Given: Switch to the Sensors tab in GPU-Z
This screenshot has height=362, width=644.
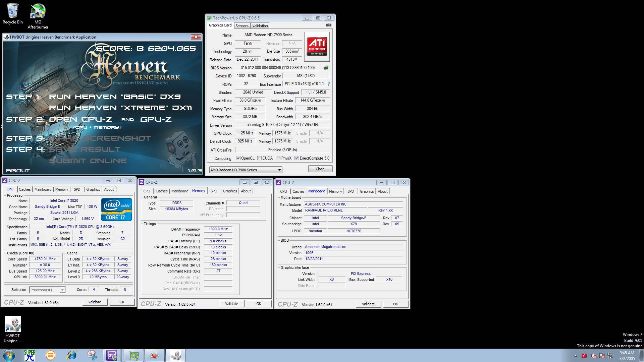Looking at the screenshot, I should pos(242,26).
